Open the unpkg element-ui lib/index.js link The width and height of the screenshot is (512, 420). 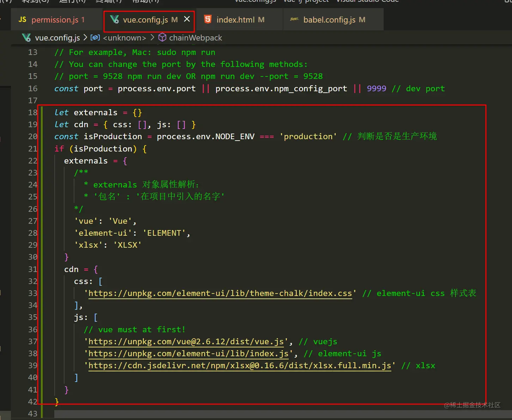tap(189, 353)
